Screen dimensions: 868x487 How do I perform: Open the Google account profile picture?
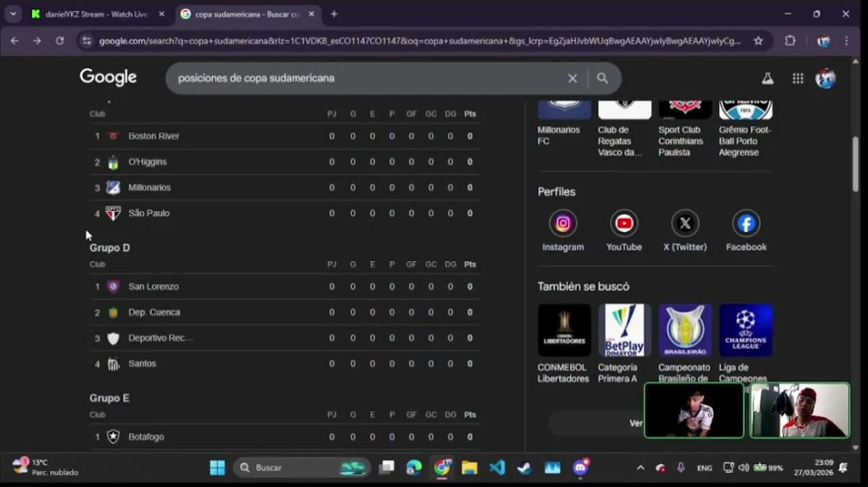click(x=825, y=78)
